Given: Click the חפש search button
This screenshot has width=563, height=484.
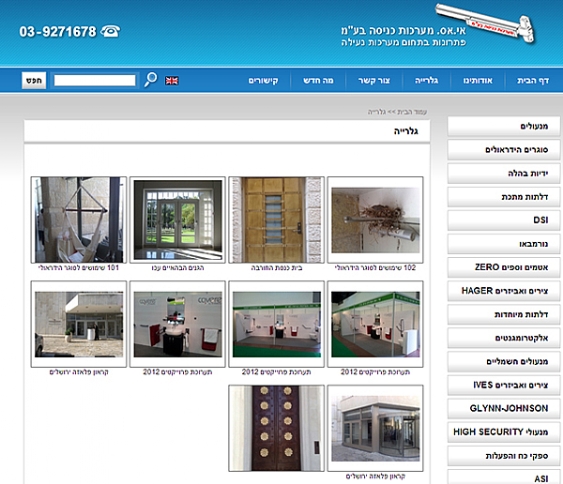Looking at the screenshot, I should (x=34, y=80).
